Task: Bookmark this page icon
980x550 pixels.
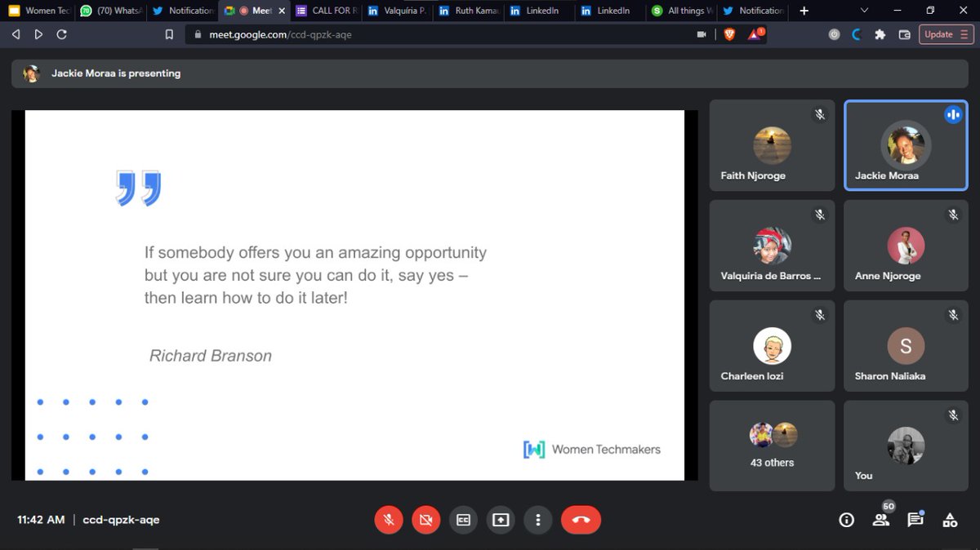Action: (169, 34)
